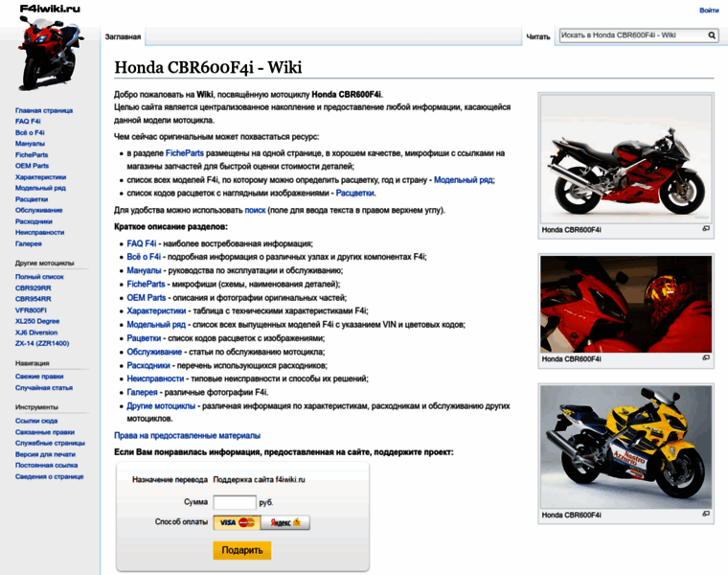
Task: Open Случайная статья random article link
Action: tap(44, 388)
